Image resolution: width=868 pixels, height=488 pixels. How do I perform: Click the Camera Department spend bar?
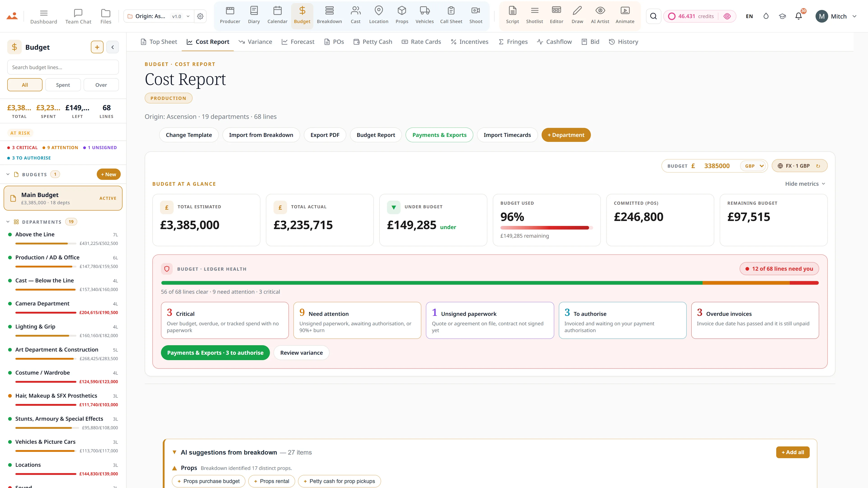point(45,312)
